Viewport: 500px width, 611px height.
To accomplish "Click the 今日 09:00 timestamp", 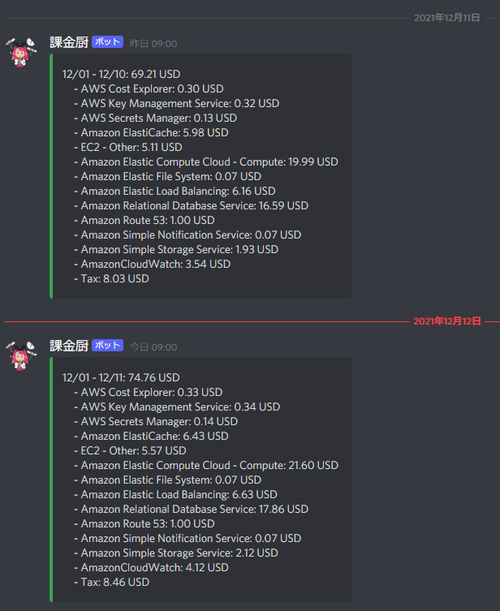I will point(153,347).
